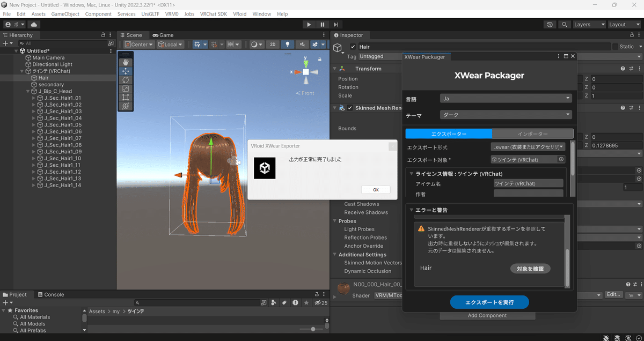The height and width of the screenshot is (341, 644).
Task: Open the エクスポート形式 format dropdown
Action: [x=528, y=147]
